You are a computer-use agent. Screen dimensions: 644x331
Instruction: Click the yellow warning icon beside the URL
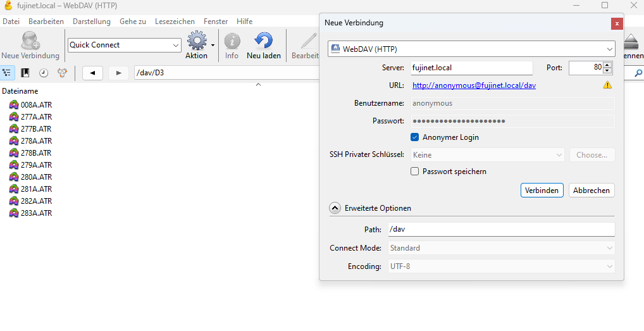coord(607,85)
